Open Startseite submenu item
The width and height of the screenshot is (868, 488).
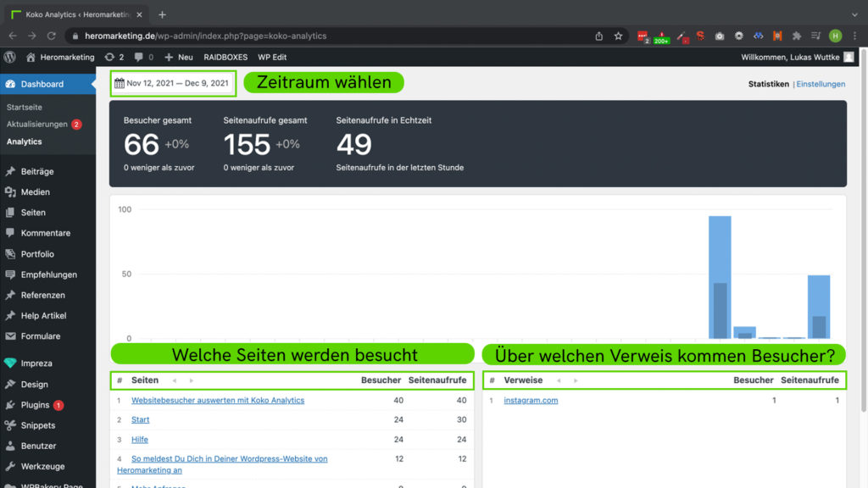click(x=25, y=107)
